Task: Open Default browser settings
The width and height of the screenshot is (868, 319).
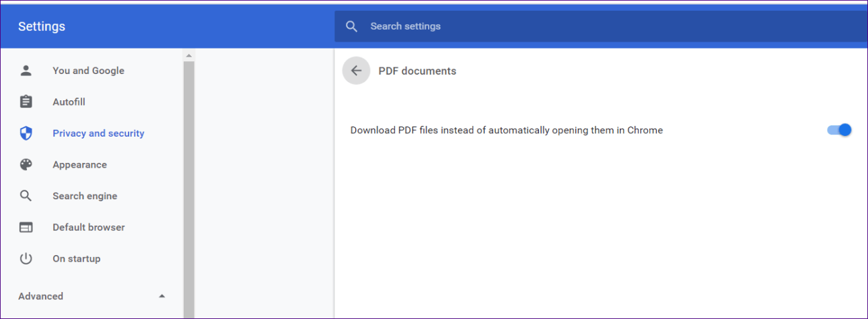Action: 88,227
